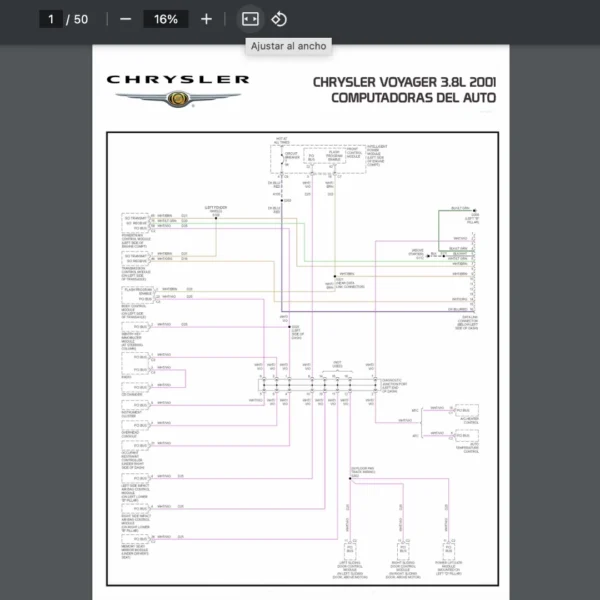
Task: Select the current page number field
Action: [51, 19]
